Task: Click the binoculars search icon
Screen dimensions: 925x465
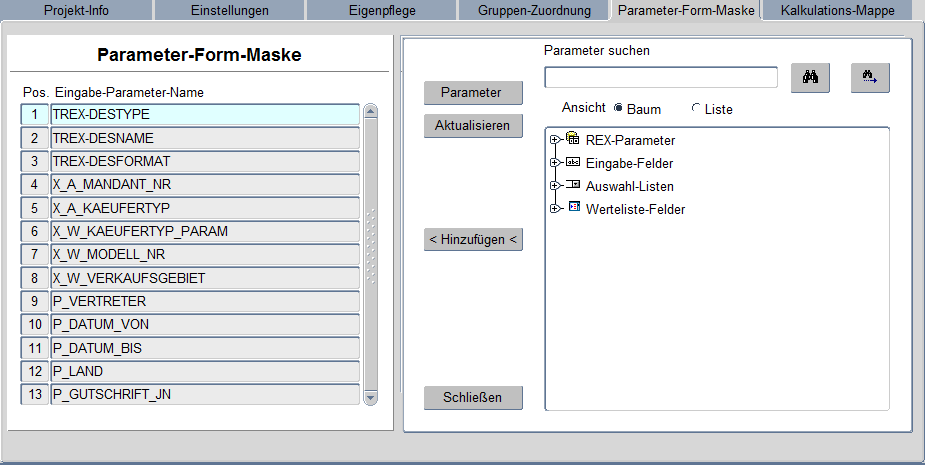Action: (810, 78)
